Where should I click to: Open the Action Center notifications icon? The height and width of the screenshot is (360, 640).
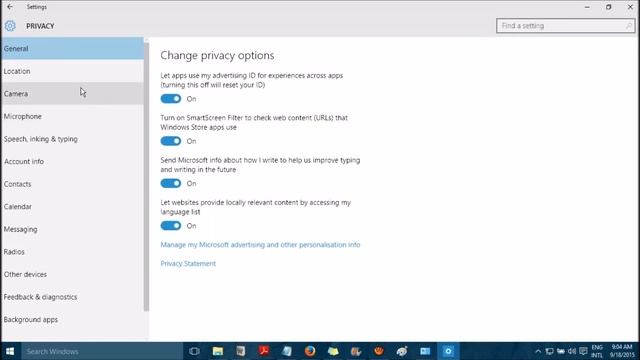click(x=583, y=351)
